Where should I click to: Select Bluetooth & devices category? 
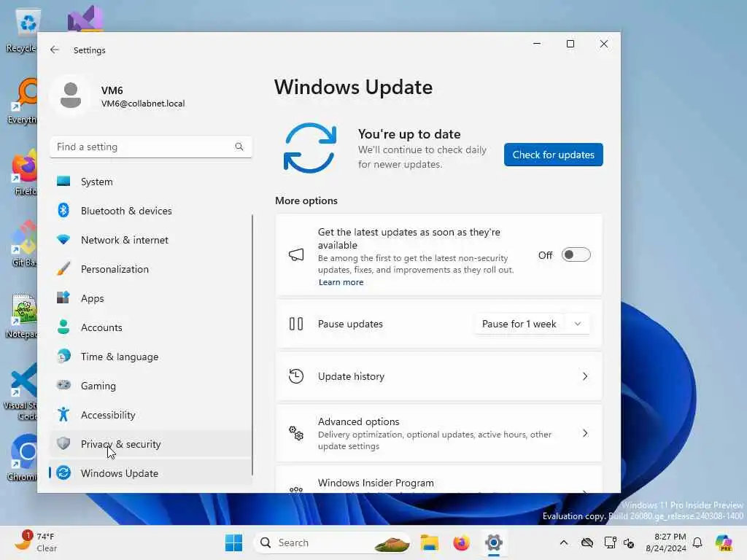coord(150,211)
